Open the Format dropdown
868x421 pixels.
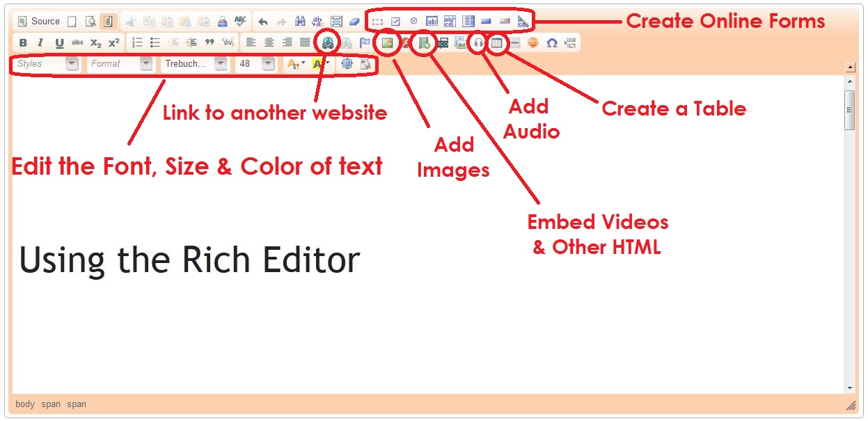point(121,63)
